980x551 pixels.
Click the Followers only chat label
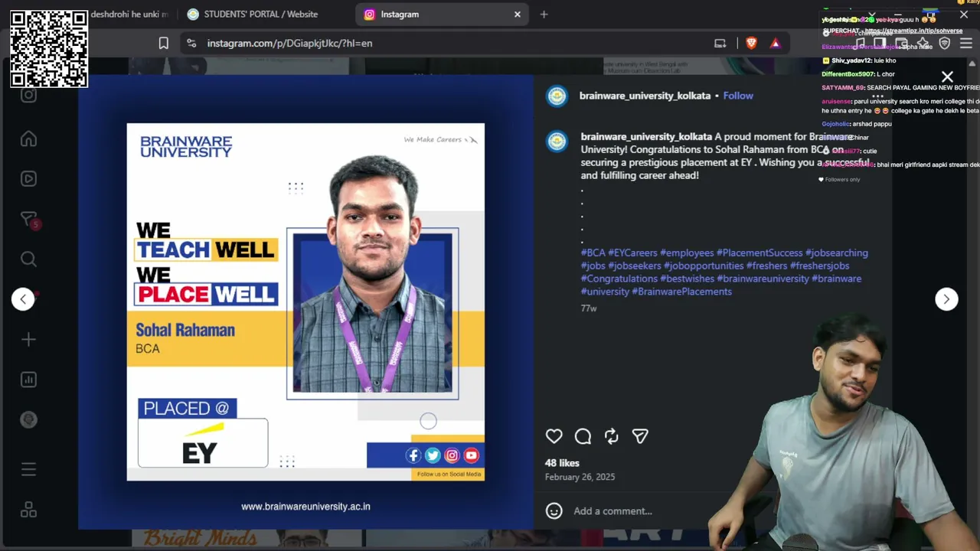point(839,180)
